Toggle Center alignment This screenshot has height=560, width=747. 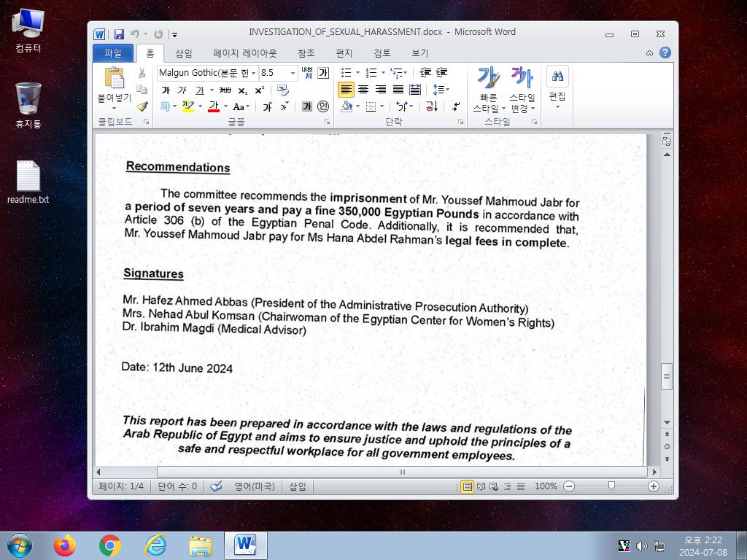click(x=363, y=90)
